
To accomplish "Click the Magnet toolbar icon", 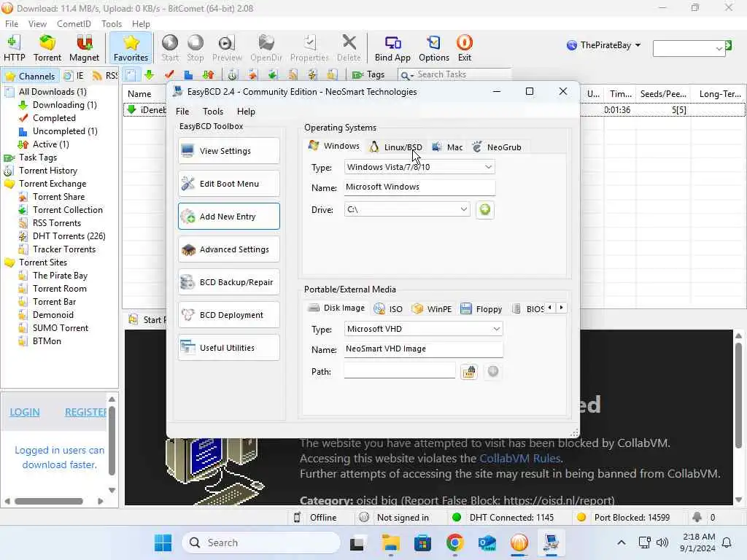I will coord(84,48).
